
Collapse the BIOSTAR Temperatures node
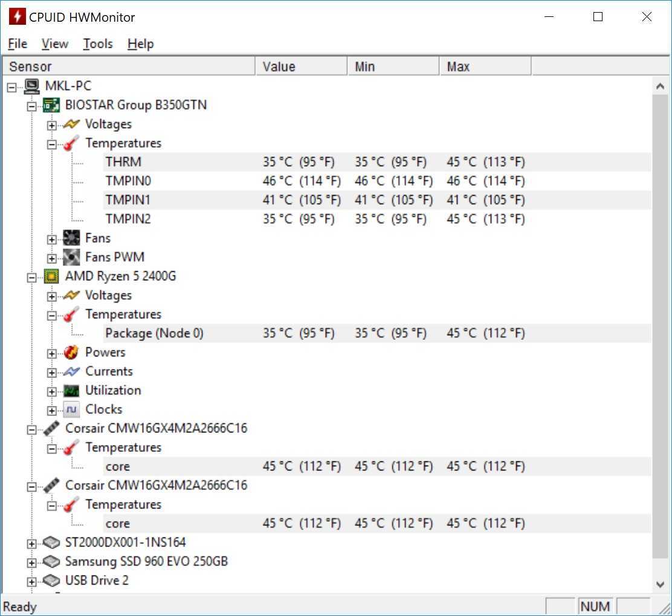point(52,144)
